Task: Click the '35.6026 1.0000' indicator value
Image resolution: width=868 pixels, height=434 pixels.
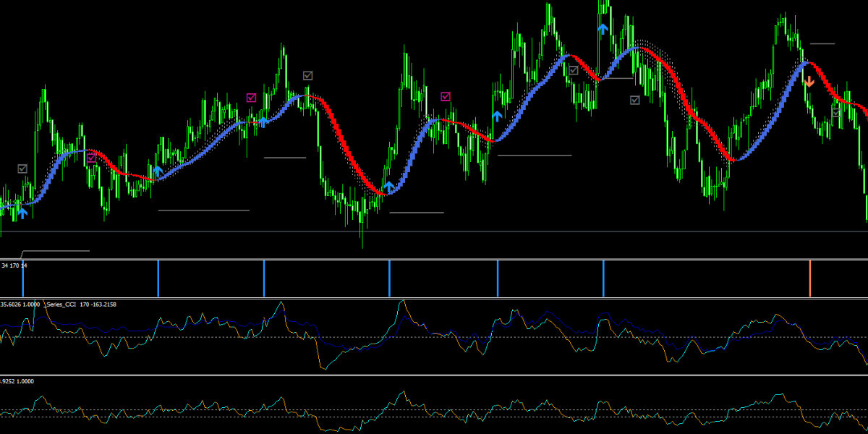Action: 20,305
